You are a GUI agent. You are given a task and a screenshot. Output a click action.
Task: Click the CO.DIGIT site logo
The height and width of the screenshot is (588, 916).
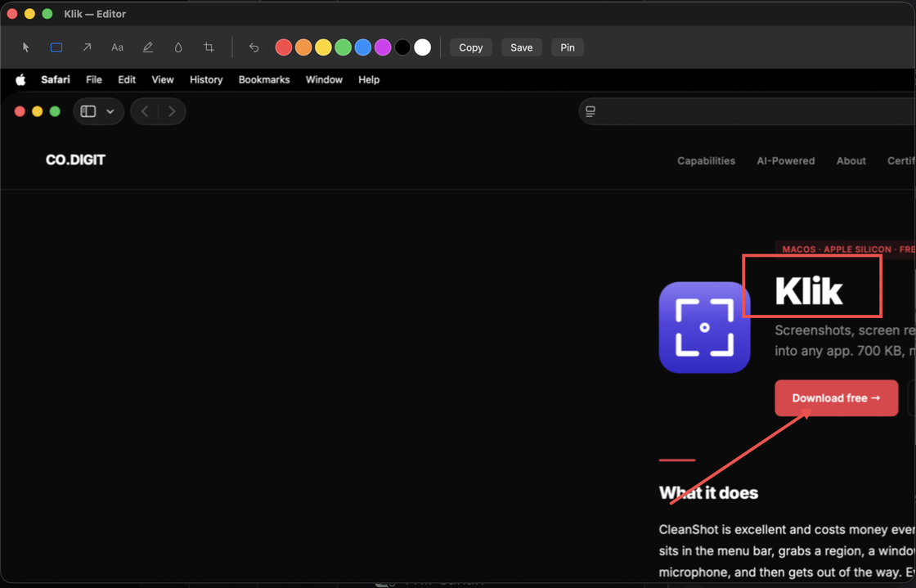pyautogui.click(x=75, y=160)
